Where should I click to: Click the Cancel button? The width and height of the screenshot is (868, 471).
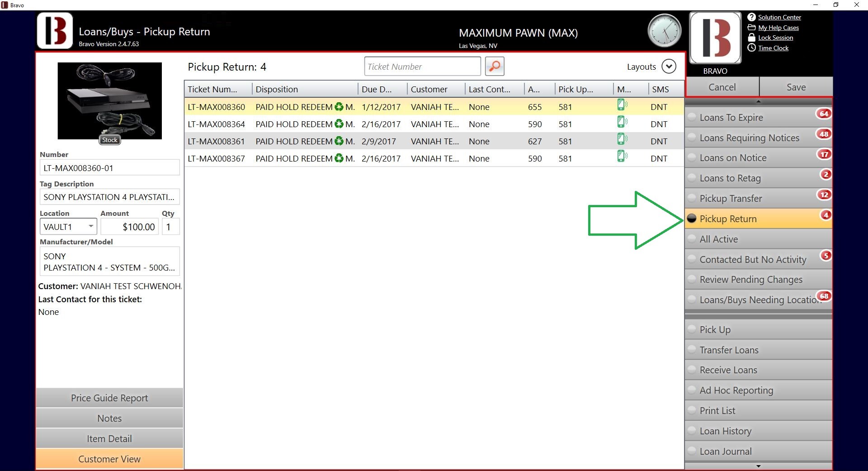point(722,87)
